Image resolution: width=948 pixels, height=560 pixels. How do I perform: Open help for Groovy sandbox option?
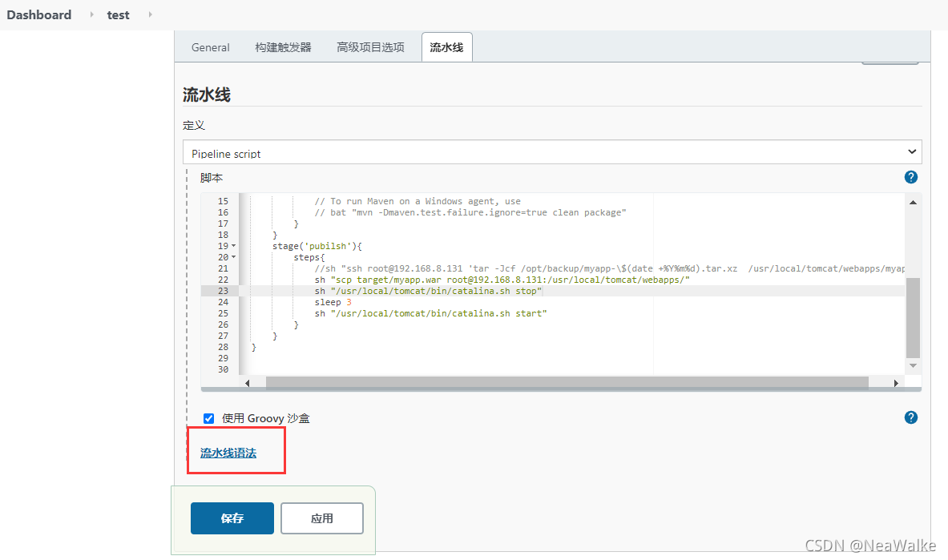pos(910,417)
